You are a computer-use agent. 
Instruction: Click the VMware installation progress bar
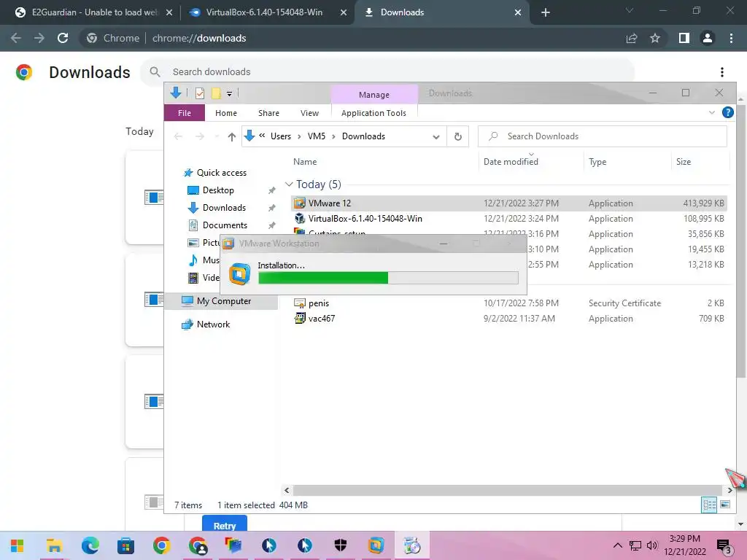388,278
